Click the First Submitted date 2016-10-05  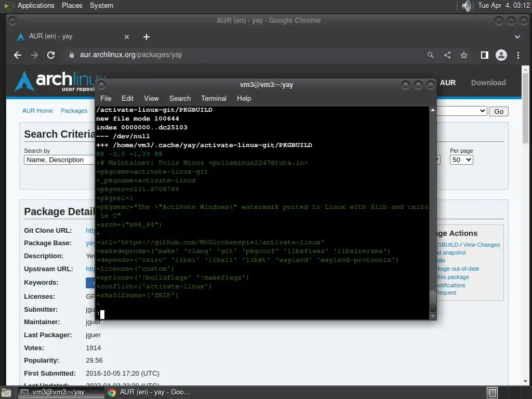pyautogui.click(x=123, y=374)
